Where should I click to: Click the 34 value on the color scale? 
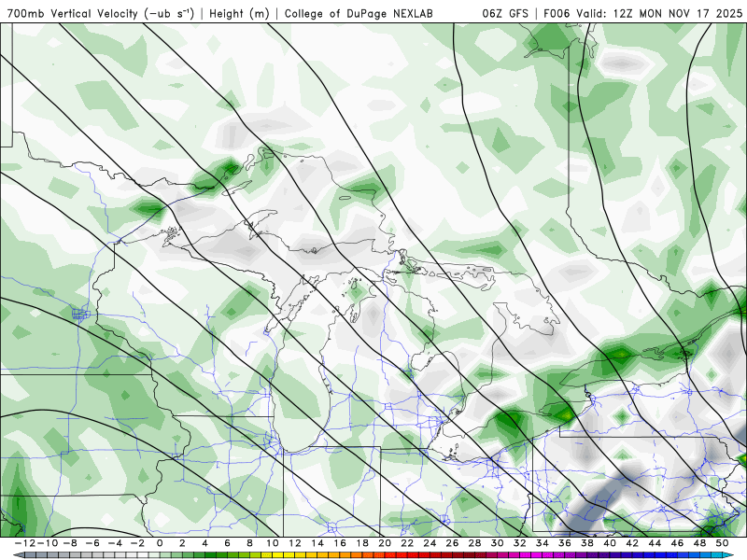coord(543,543)
